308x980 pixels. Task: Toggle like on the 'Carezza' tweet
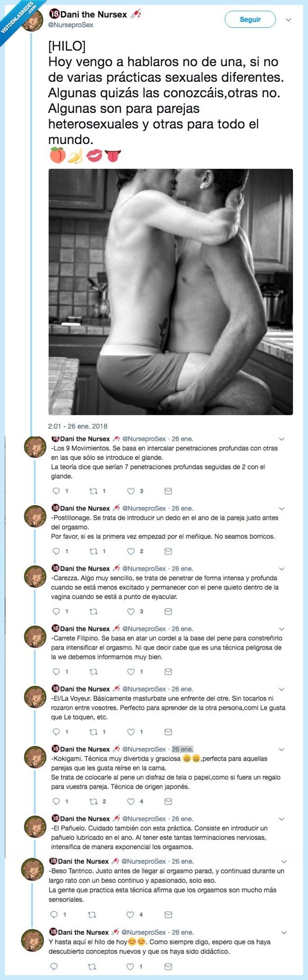130,612
